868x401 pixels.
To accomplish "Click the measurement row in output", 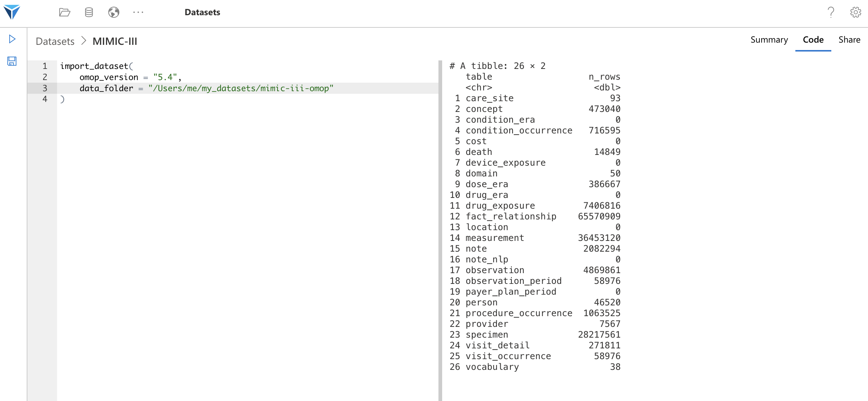I will click(x=535, y=238).
